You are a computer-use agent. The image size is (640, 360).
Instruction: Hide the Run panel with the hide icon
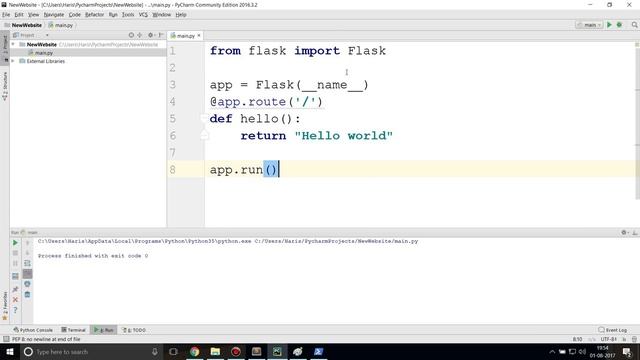[x=634, y=232]
